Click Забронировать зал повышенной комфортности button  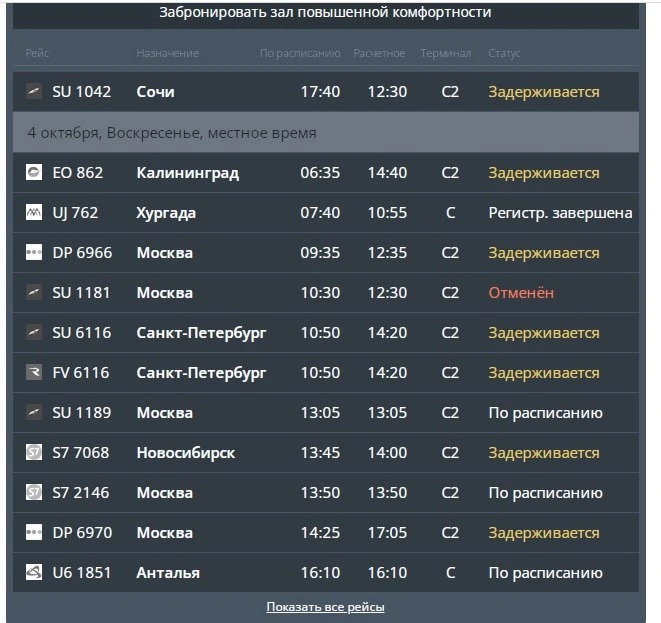pyautogui.click(x=326, y=14)
